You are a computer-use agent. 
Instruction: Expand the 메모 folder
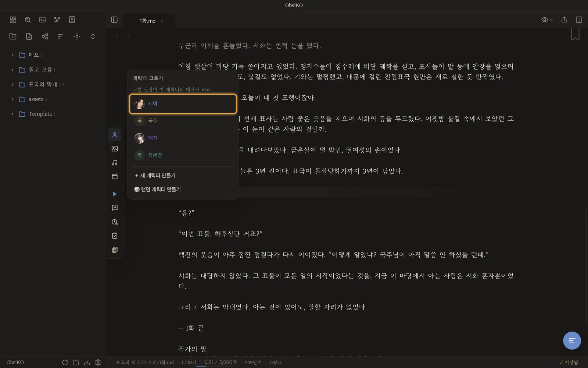pos(12,55)
